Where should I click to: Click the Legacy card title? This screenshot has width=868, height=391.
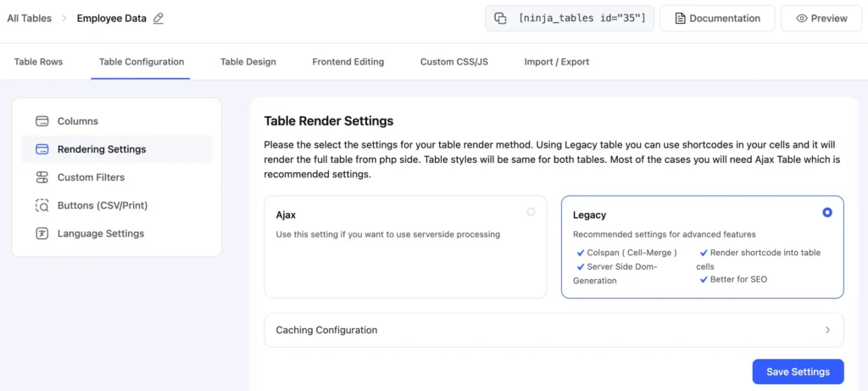tap(590, 215)
